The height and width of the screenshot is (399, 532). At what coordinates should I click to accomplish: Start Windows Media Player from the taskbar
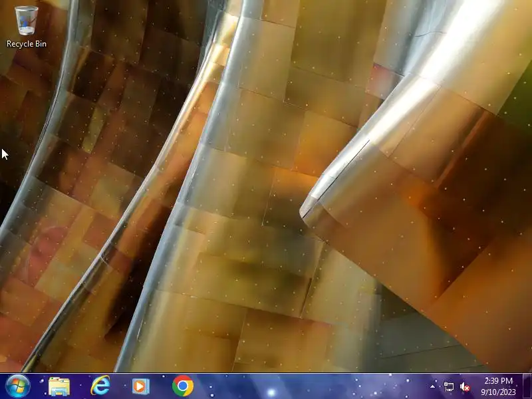click(140, 386)
